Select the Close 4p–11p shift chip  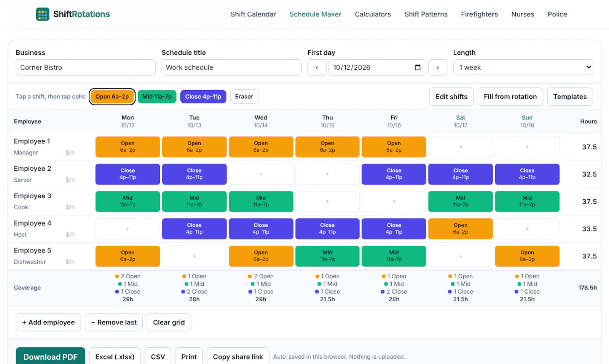pyautogui.click(x=203, y=97)
